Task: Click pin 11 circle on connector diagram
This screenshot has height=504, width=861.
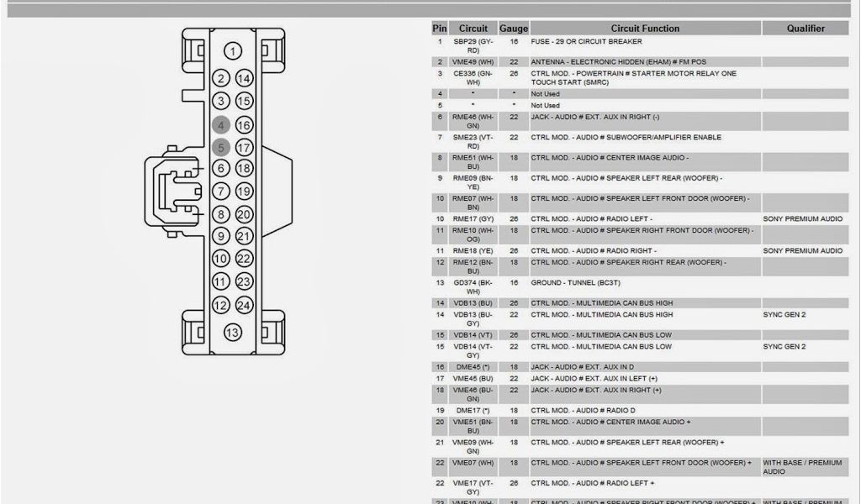Action: tap(221, 282)
